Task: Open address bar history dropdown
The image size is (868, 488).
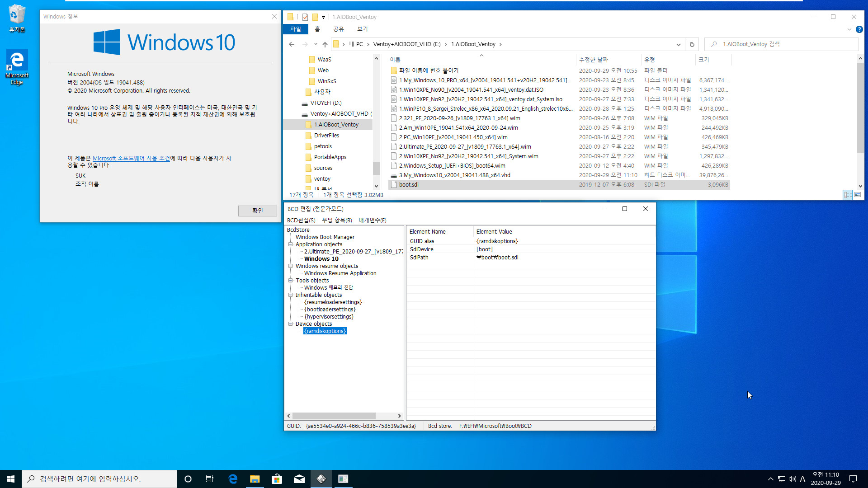Action: [678, 44]
